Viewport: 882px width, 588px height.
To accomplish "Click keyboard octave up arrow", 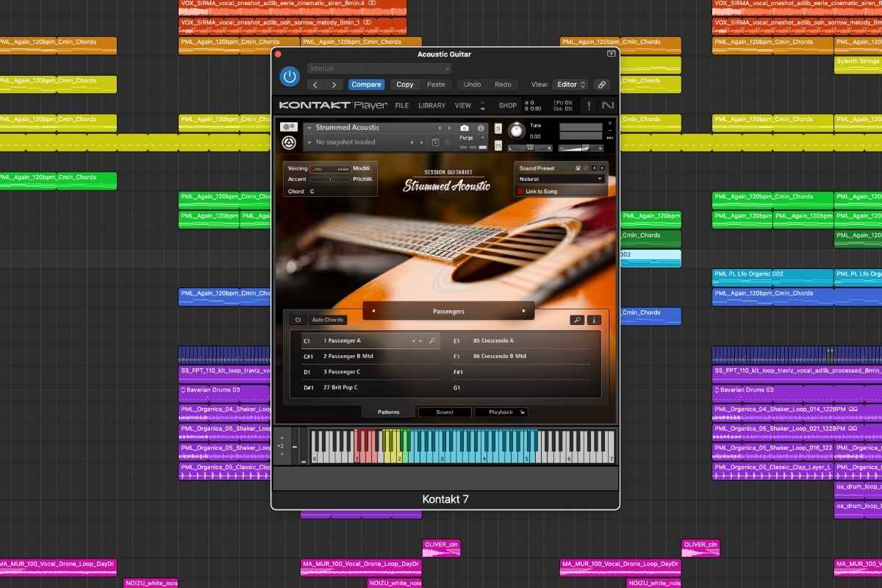I will pyautogui.click(x=281, y=438).
